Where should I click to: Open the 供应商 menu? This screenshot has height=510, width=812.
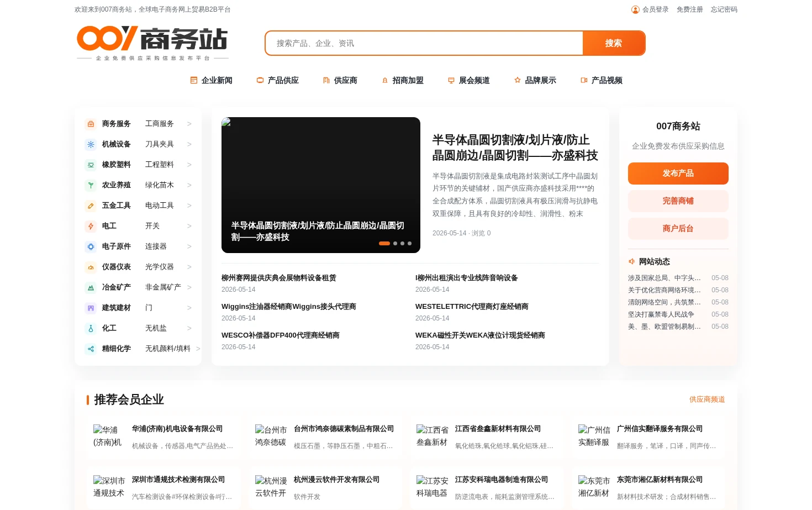click(x=340, y=80)
